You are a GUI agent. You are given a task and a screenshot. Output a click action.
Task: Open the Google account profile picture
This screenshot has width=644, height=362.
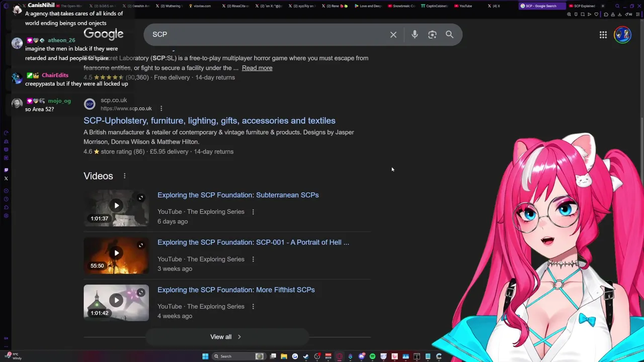coord(622,35)
